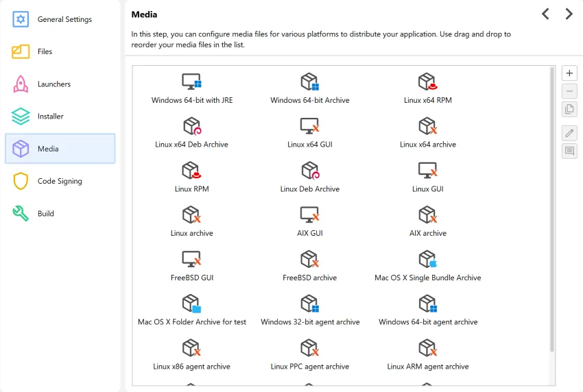Screen dimensions: 583x392
Task: Select Linux x64 GUI media
Action: pos(310,133)
